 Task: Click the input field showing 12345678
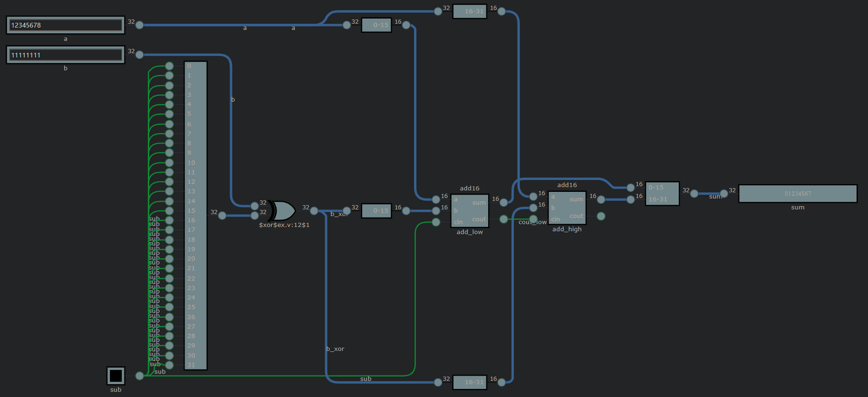[x=66, y=25]
